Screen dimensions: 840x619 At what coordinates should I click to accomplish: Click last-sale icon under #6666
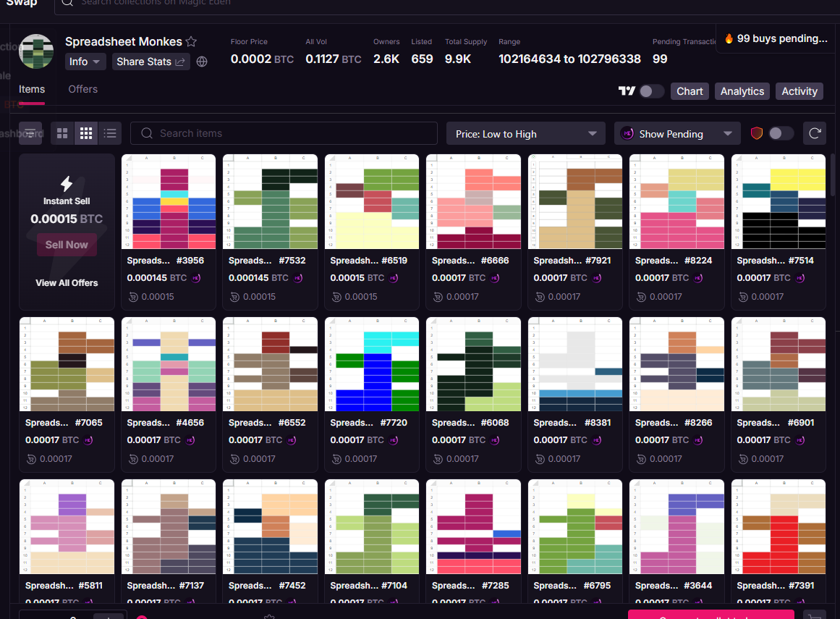(x=438, y=297)
